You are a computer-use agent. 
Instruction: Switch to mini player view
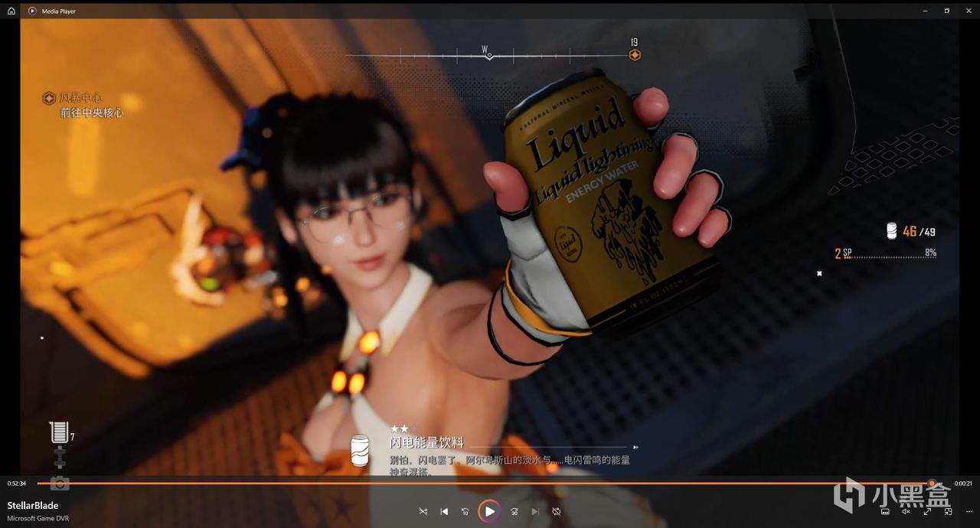point(948,511)
